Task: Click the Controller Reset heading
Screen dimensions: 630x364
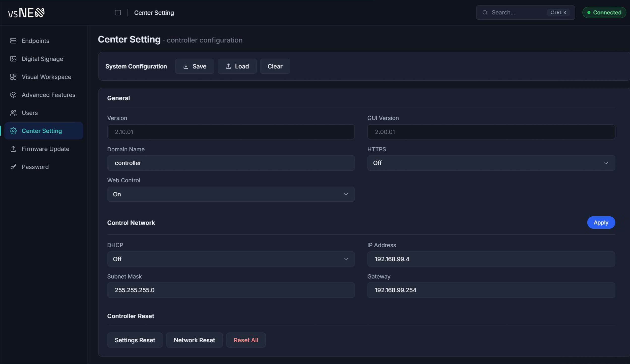Action: click(131, 316)
